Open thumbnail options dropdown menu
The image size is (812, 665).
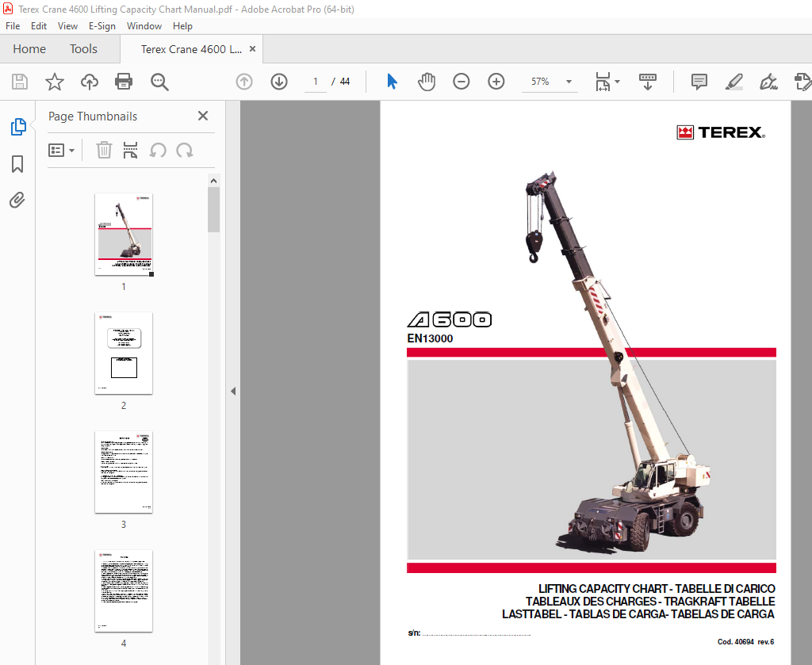point(62,151)
